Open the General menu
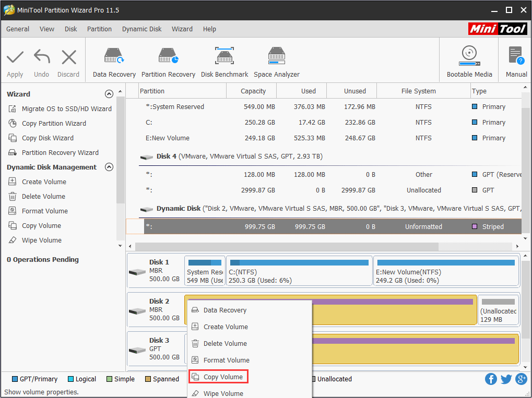532x398 pixels. [x=18, y=29]
